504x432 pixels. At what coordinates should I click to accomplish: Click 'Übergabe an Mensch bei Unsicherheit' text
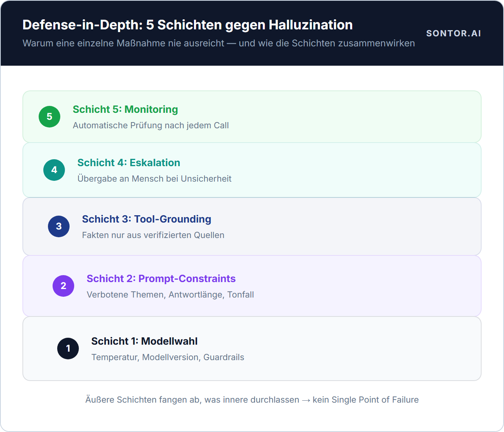(154, 179)
